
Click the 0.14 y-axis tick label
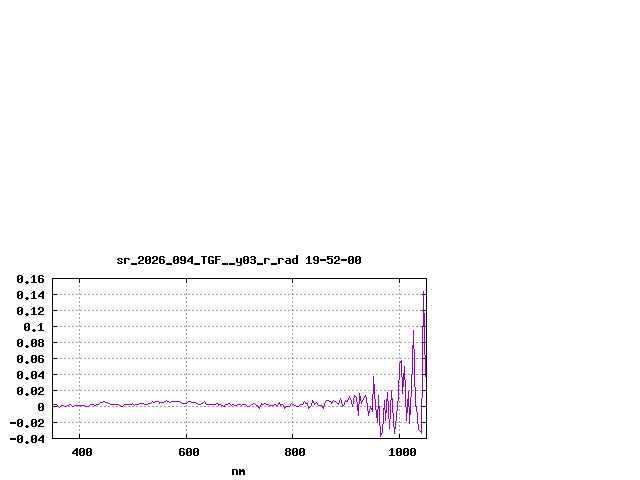coord(30,295)
